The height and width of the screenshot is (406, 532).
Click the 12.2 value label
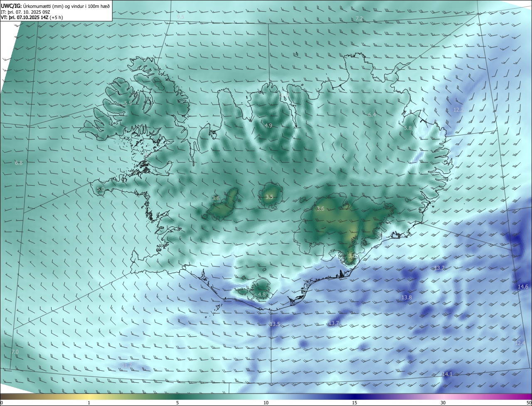point(458,110)
